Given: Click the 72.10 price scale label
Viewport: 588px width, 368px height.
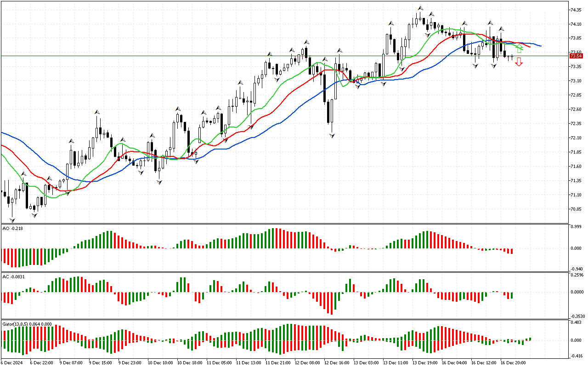Looking at the screenshot, I should (x=576, y=138).
